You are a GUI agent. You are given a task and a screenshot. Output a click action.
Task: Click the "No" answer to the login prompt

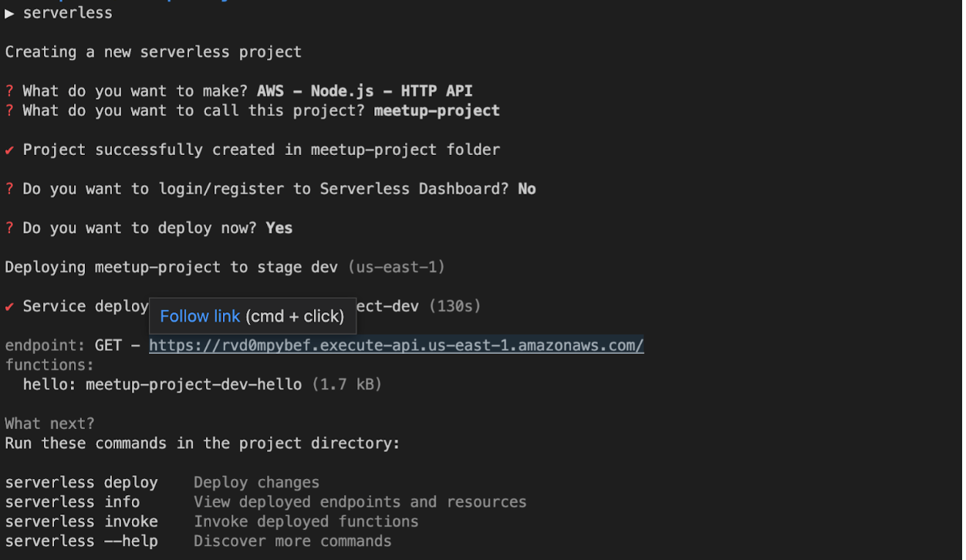tap(527, 189)
